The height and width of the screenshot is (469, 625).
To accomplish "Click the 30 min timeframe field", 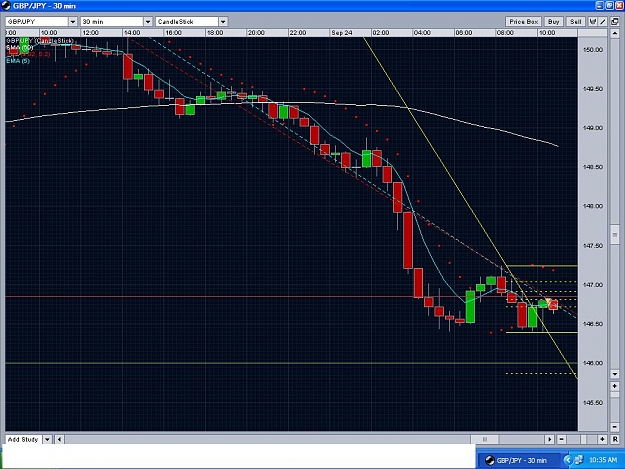I will click(x=112, y=22).
